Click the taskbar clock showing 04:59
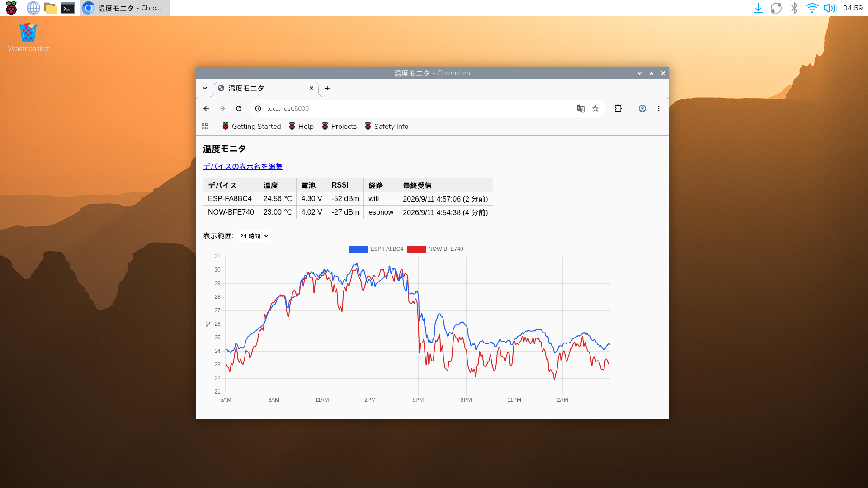This screenshot has height=488, width=868. [853, 8]
